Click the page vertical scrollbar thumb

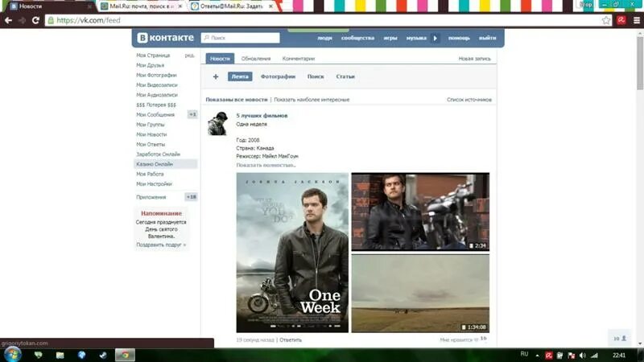click(x=640, y=63)
